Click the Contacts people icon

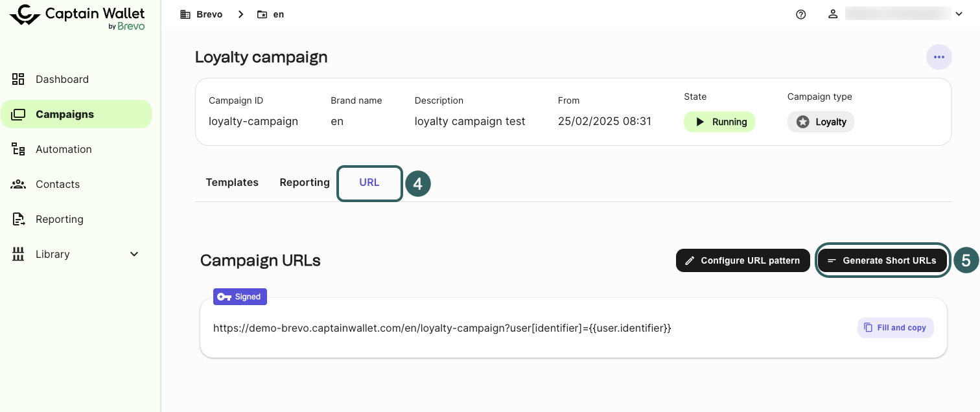(x=18, y=184)
